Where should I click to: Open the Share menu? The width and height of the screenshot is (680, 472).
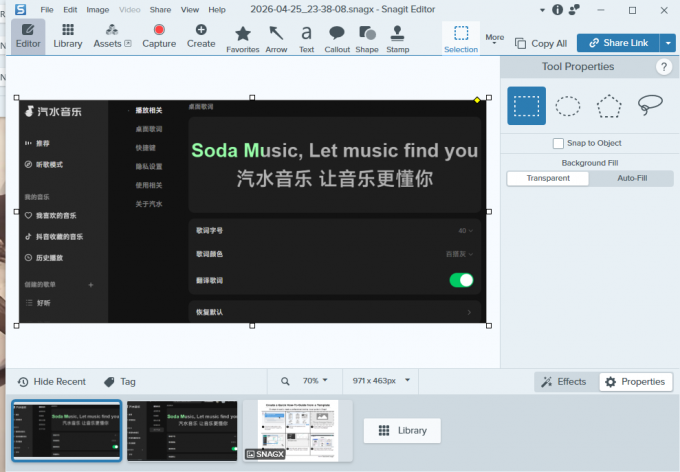click(x=160, y=10)
